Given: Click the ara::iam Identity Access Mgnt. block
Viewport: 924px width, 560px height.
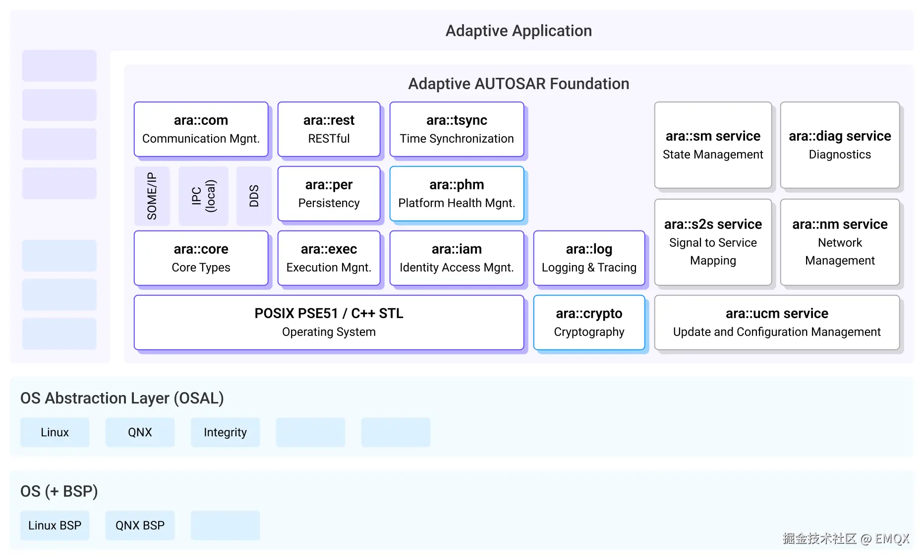Looking at the screenshot, I should (x=457, y=258).
